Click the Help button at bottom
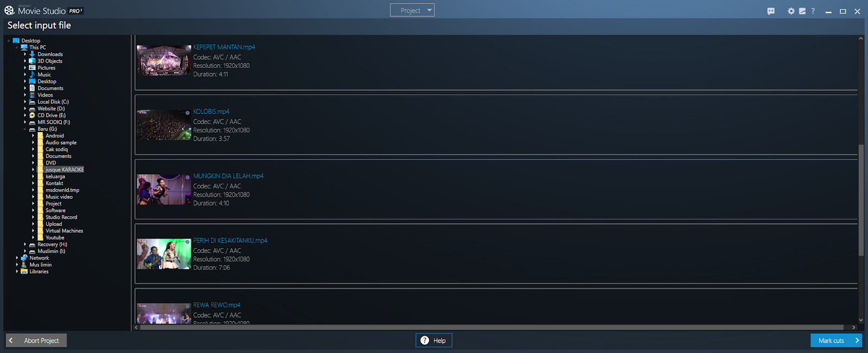The width and height of the screenshot is (868, 353). click(x=434, y=341)
